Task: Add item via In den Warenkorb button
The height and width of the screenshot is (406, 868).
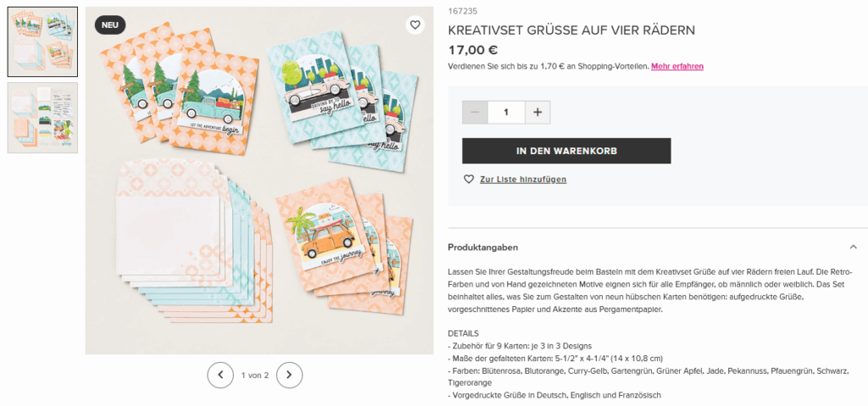Action: coord(566,151)
